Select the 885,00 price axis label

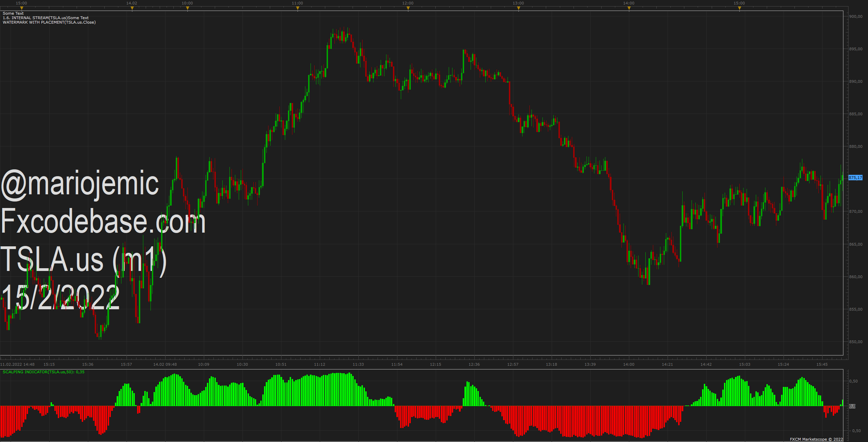pyautogui.click(x=856, y=114)
